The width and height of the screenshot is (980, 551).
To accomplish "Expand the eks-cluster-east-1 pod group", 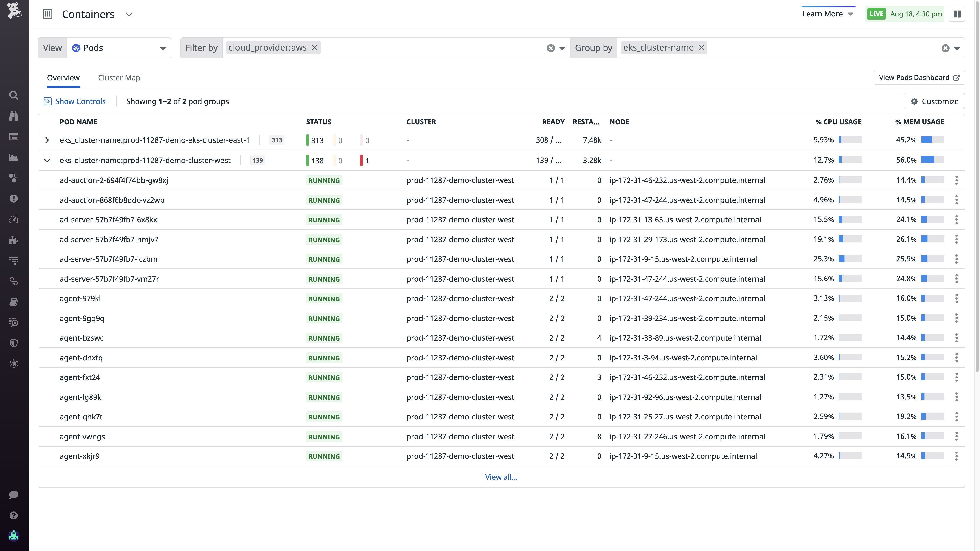I will [47, 140].
